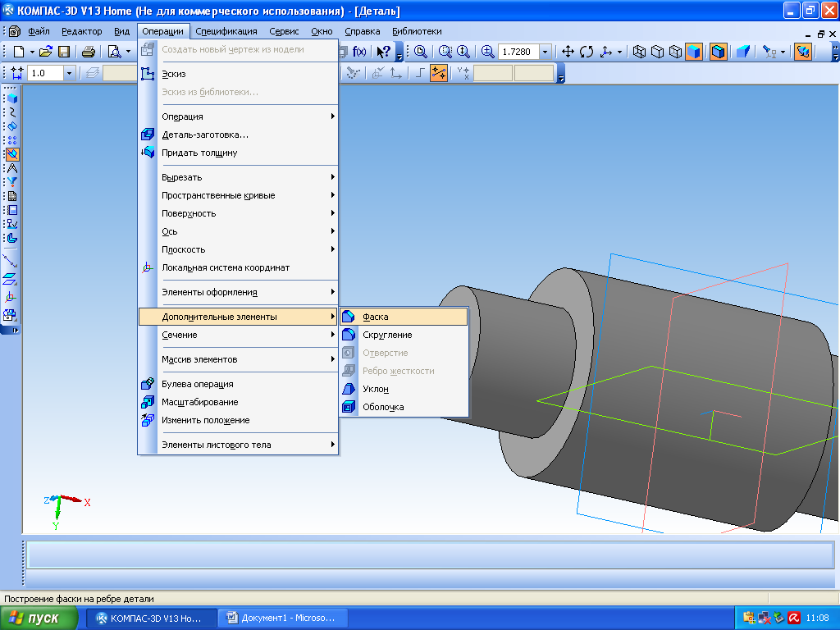840x630 pixels.
Task: Click the Zoom to window magnifier icon
Action: point(421,52)
